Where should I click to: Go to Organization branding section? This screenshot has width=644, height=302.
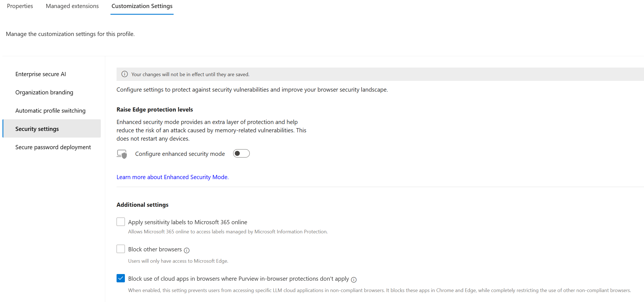coord(44,92)
